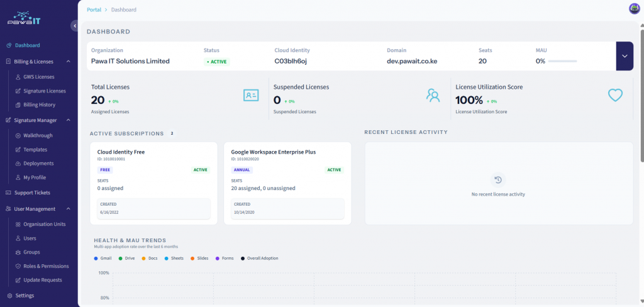Toggle the Slides series in chart legend

click(x=199, y=259)
